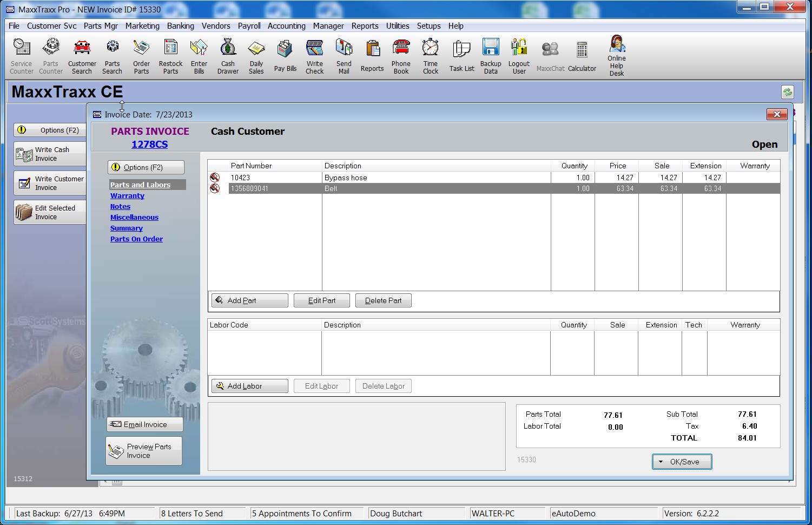Open the Task List
812x525 pixels.
point(461,56)
